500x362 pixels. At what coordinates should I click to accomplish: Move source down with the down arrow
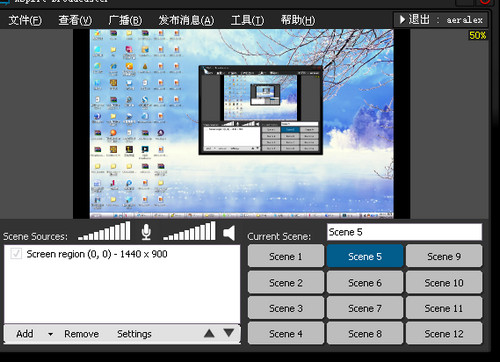229,333
